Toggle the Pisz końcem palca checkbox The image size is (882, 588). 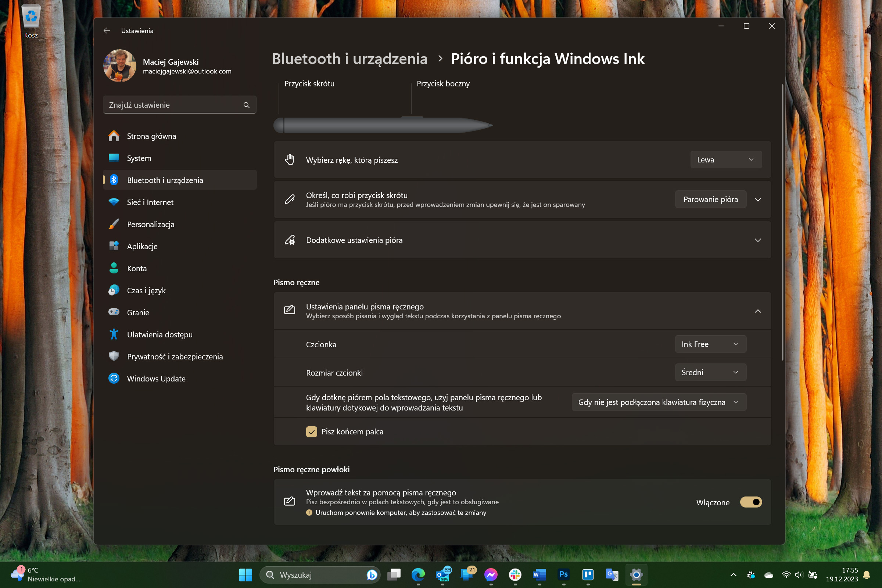click(311, 432)
